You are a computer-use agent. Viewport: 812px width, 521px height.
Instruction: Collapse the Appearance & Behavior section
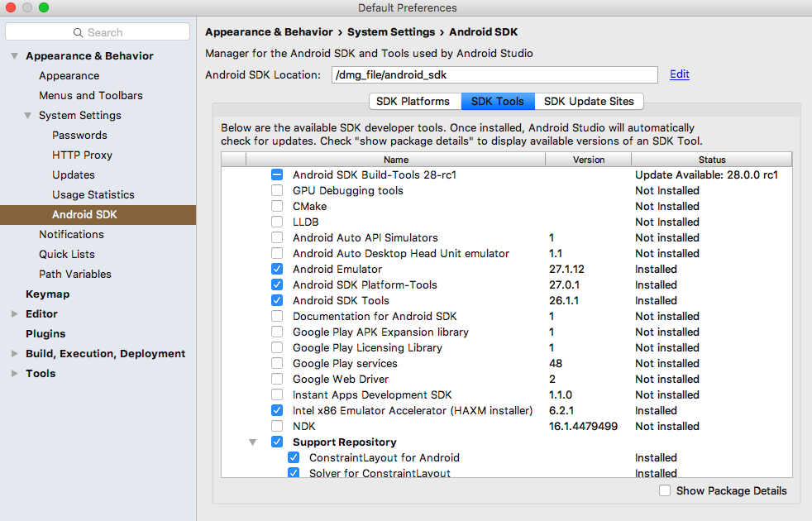click(15, 56)
